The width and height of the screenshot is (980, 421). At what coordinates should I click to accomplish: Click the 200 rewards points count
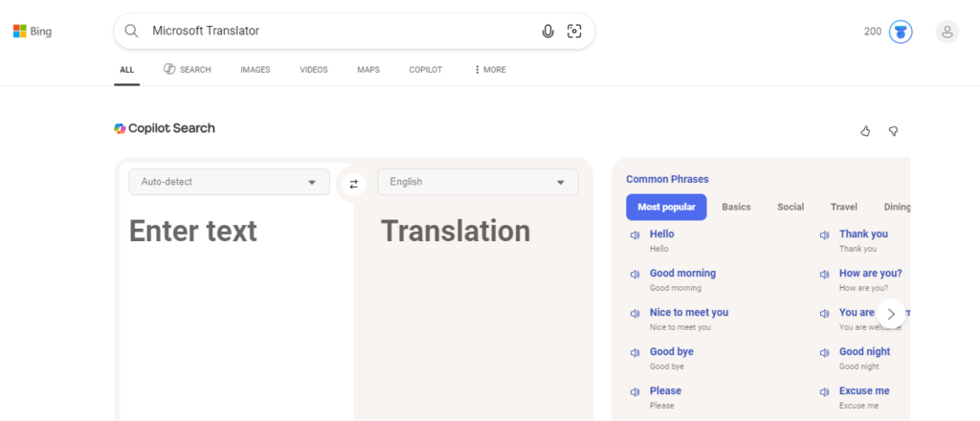click(873, 32)
